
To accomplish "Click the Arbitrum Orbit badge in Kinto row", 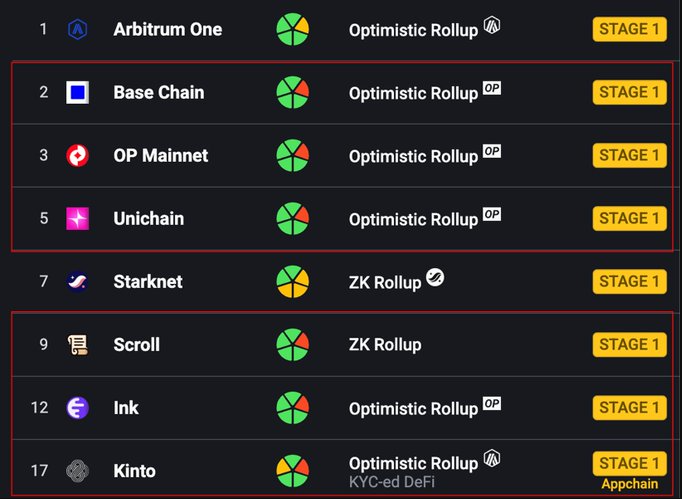I will (x=491, y=458).
